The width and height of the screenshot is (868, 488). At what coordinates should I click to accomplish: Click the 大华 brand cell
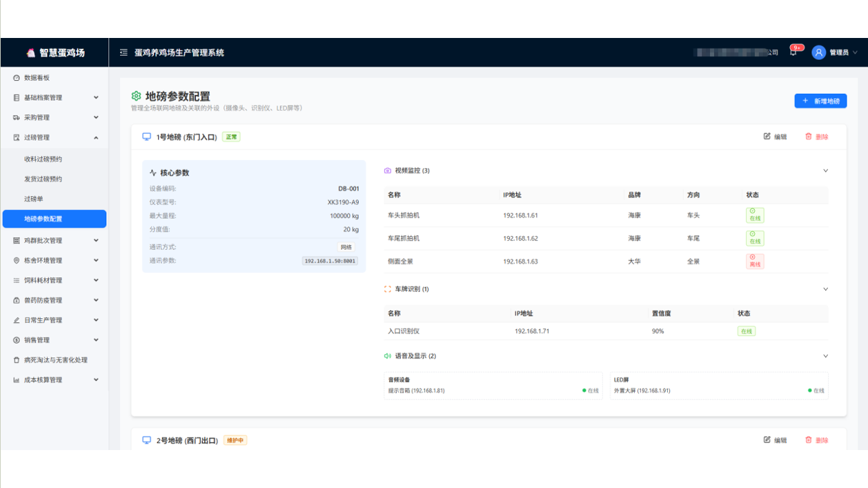[x=634, y=262]
